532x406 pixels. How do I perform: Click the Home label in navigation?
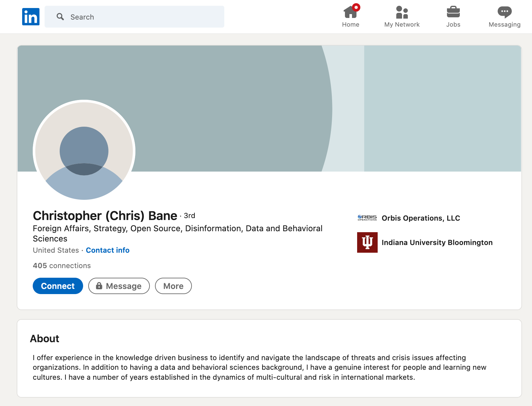pos(351,25)
